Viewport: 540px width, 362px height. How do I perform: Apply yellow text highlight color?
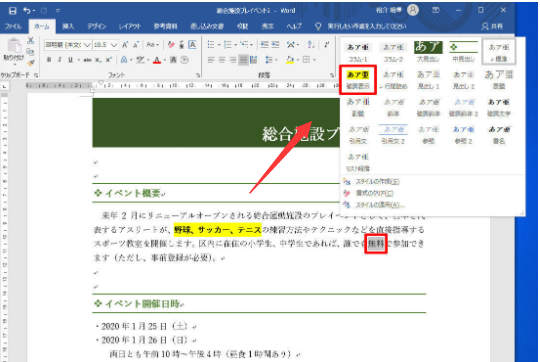[141, 60]
